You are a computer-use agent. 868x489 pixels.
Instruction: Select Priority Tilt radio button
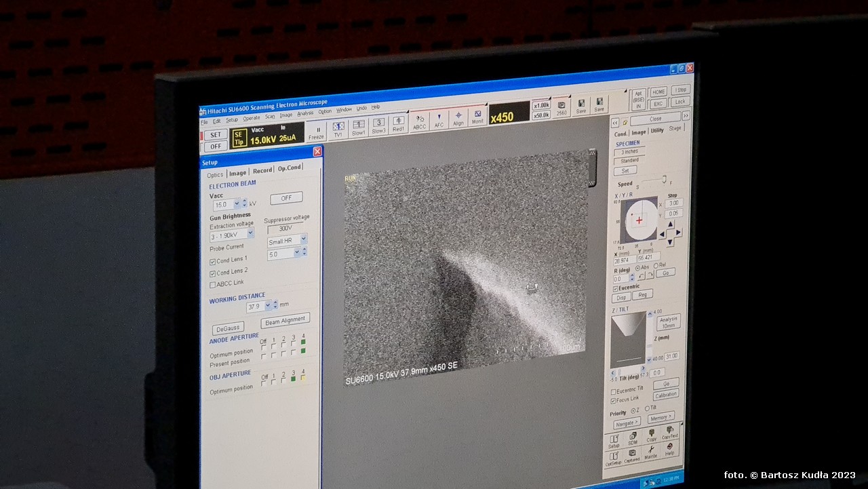(x=647, y=408)
